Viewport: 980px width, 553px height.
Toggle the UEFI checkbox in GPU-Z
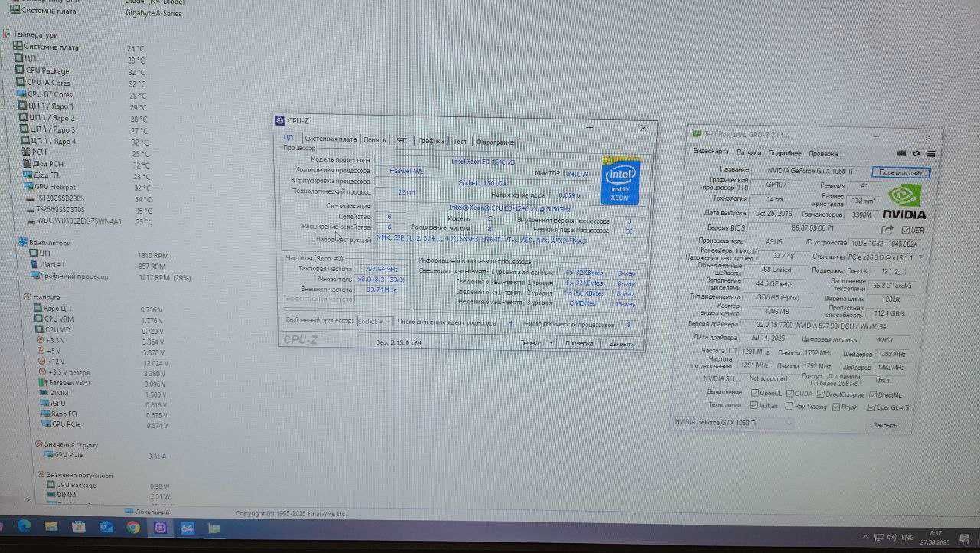click(905, 230)
